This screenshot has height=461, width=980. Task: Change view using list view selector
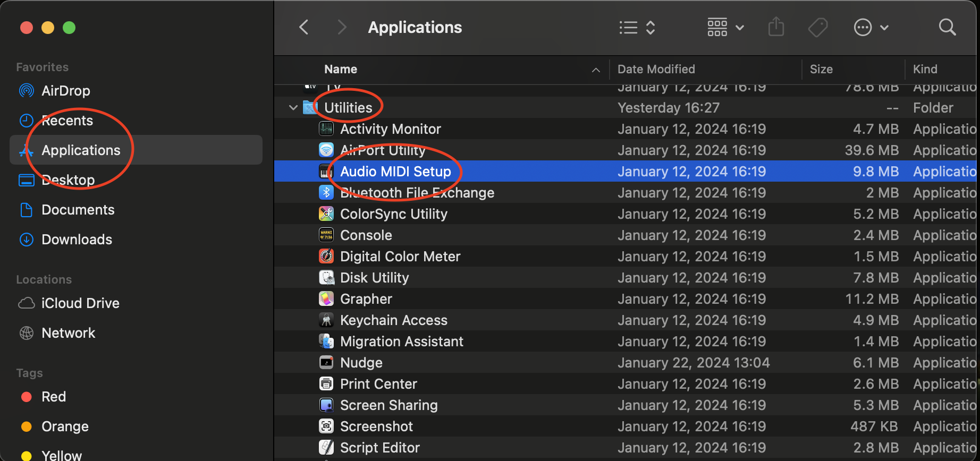click(x=637, y=27)
